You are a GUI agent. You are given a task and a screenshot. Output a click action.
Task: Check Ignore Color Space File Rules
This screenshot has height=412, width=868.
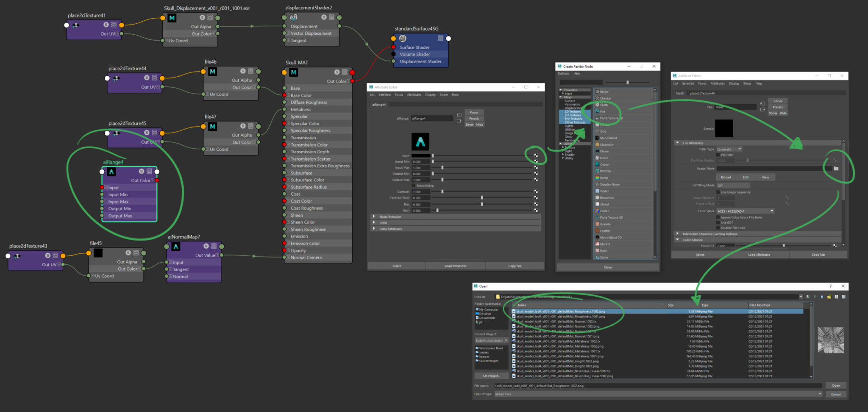coord(718,217)
